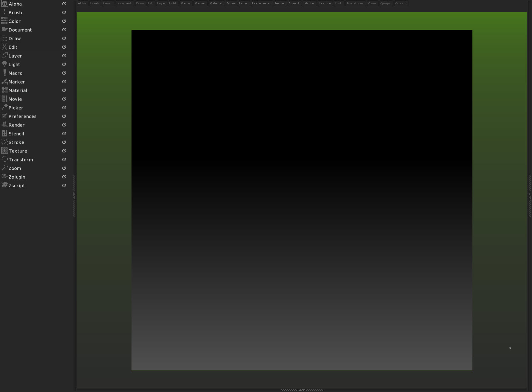Expand the Render palette in left tray
Viewport: 532px width, 392px height.
pyautogui.click(x=17, y=125)
